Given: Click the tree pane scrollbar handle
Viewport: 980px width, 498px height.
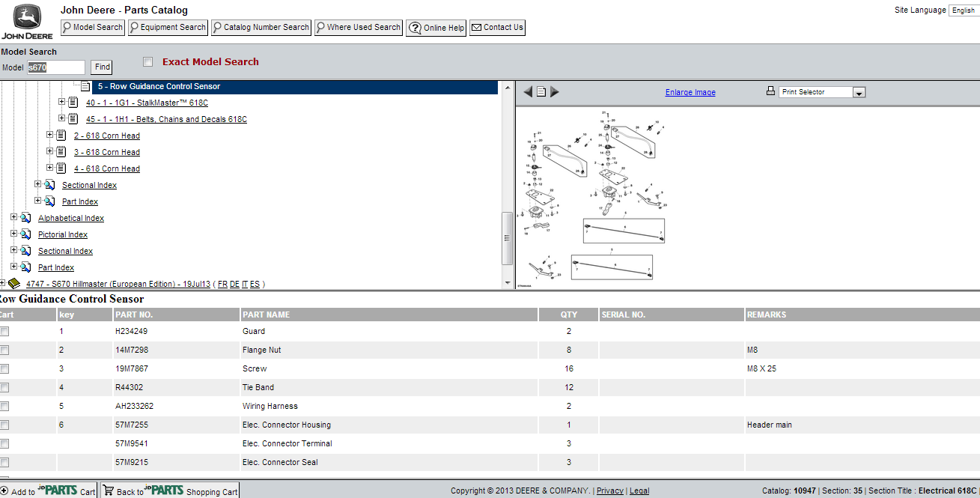Looking at the screenshot, I should (x=507, y=238).
